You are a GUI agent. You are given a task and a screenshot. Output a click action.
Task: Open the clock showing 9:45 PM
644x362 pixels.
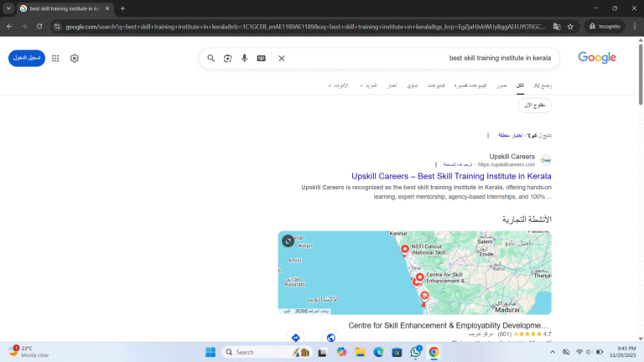click(x=623, y=352)
